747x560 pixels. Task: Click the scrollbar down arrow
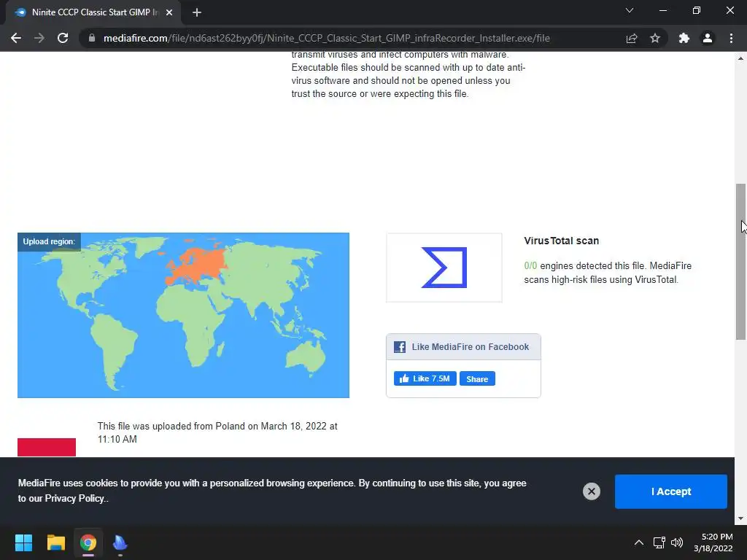click(x=741, y=518)
